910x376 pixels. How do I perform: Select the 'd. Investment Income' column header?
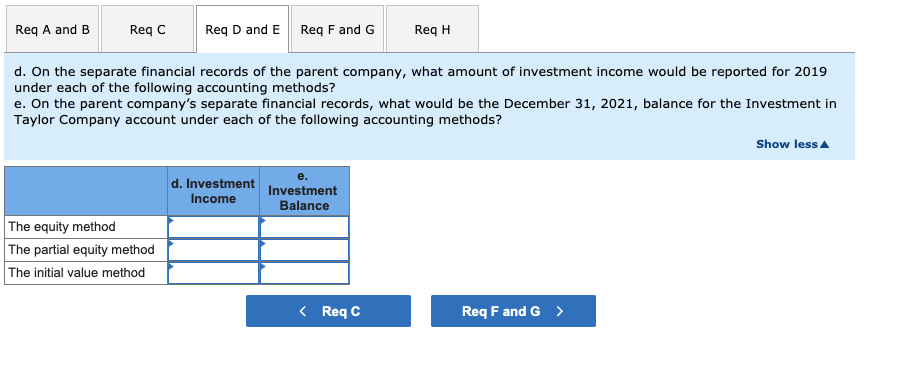[x=213, y=191]
